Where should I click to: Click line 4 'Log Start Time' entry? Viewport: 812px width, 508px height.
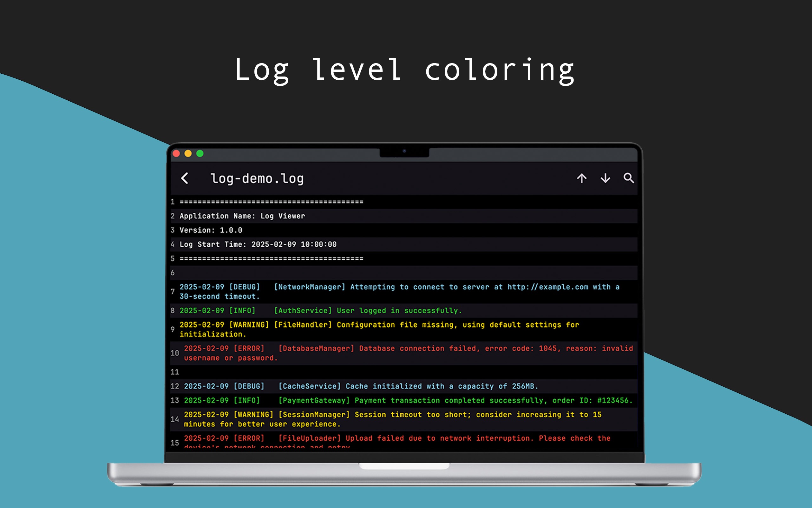(404, 244)
